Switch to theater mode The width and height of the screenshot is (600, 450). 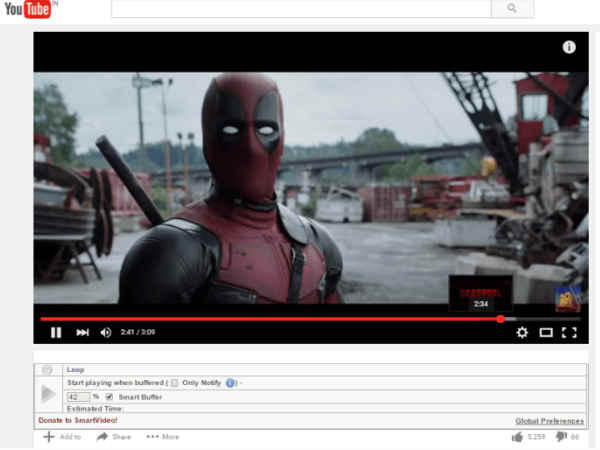[x=546, y=333]
